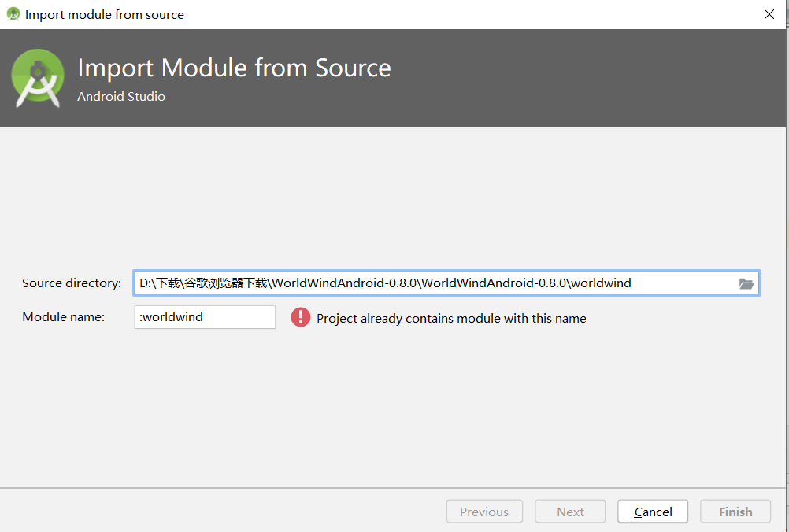The width and height of the screenshot is (789, 532).
Task: Open the folder browser for source directory
Action: point(746,283)
